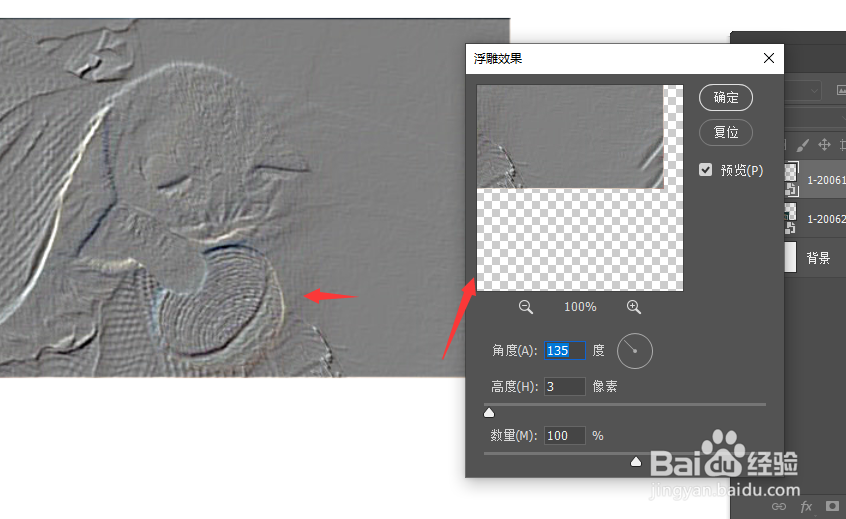Toggle the 预览(P) preview checkbox
The image size is (846, 519).
706,170
